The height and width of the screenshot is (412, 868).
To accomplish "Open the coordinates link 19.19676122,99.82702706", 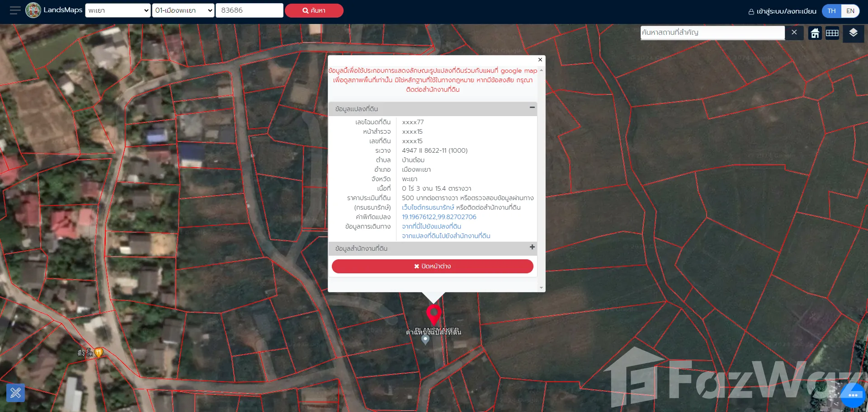I will [439, 217].
